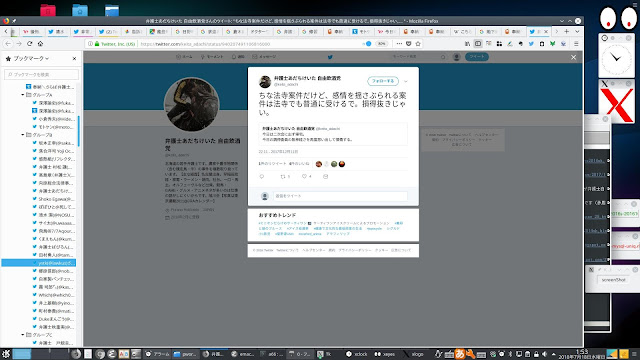Reload the current Twitter page
This screenshot has width=640, height=360.
pyautogui.click(x=29, y=44)
